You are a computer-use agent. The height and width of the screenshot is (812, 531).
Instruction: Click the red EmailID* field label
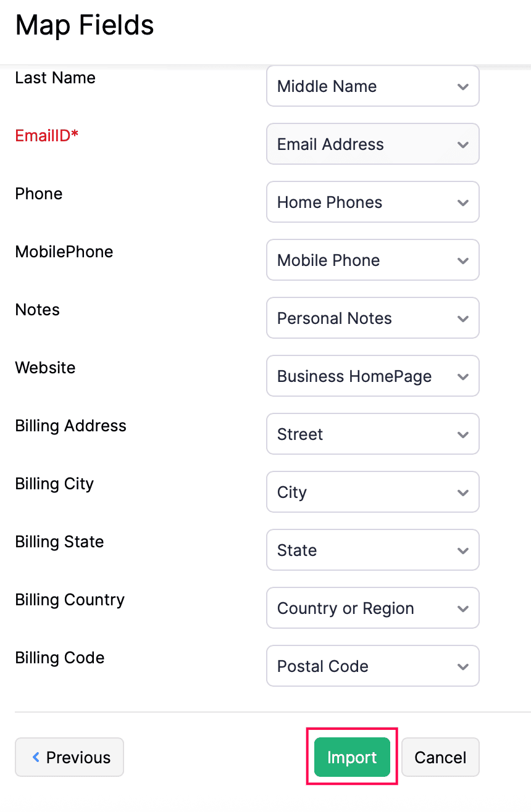tap(47, 136)
